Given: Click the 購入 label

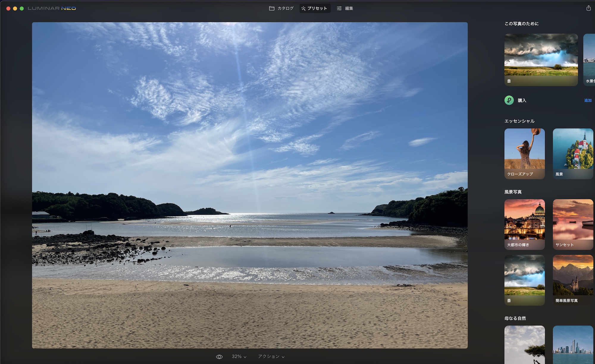Looking at the screenshot, I should [x=522, y=100].
